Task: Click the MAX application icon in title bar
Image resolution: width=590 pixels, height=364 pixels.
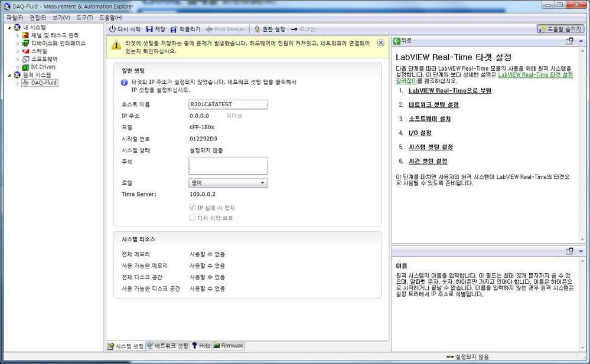Action: 6,6
